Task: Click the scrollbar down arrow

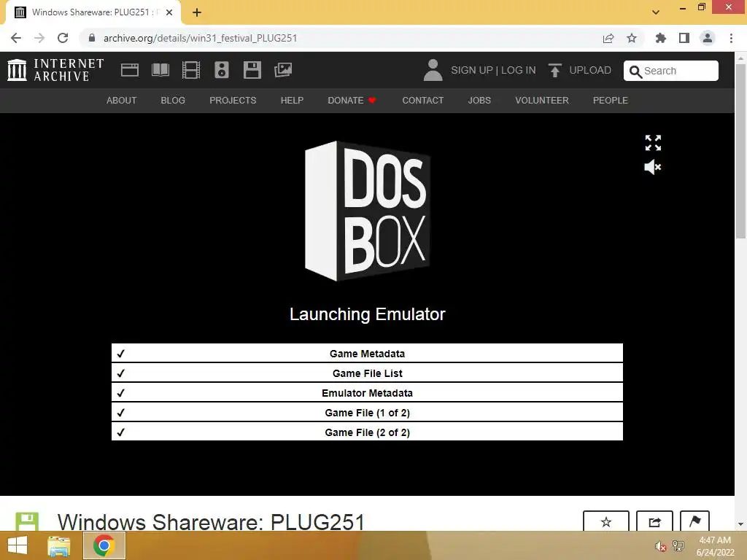Action: tap(740, 524)
